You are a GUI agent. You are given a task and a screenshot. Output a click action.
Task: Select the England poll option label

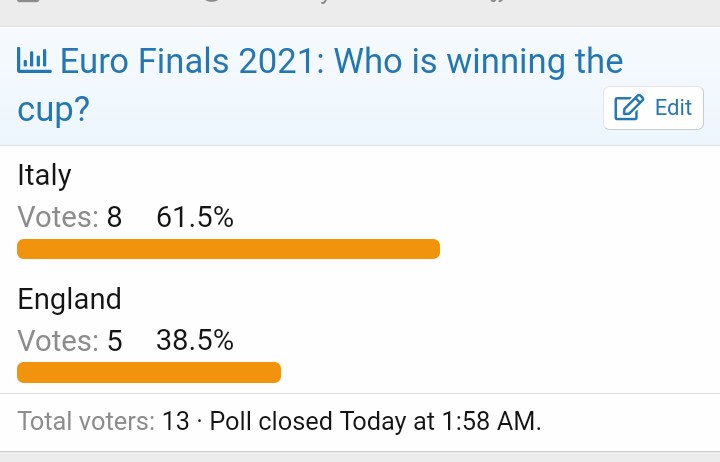click(69, 299)
